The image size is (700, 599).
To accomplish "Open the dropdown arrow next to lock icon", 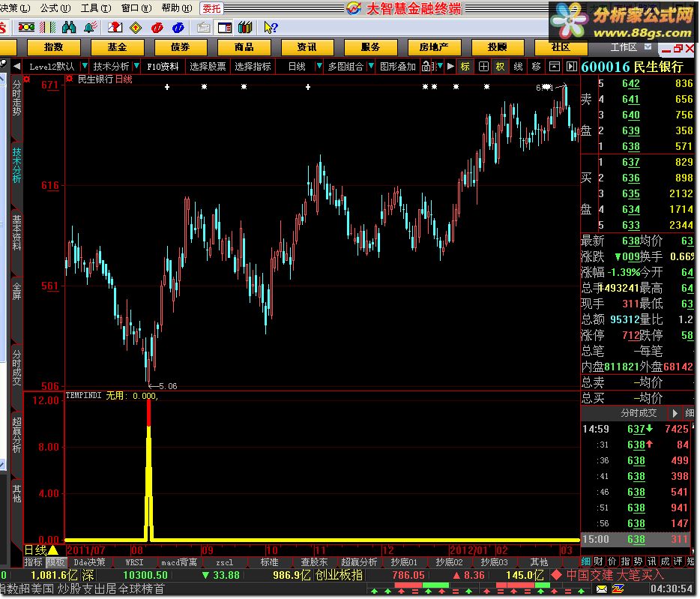I will coord(441,66).
